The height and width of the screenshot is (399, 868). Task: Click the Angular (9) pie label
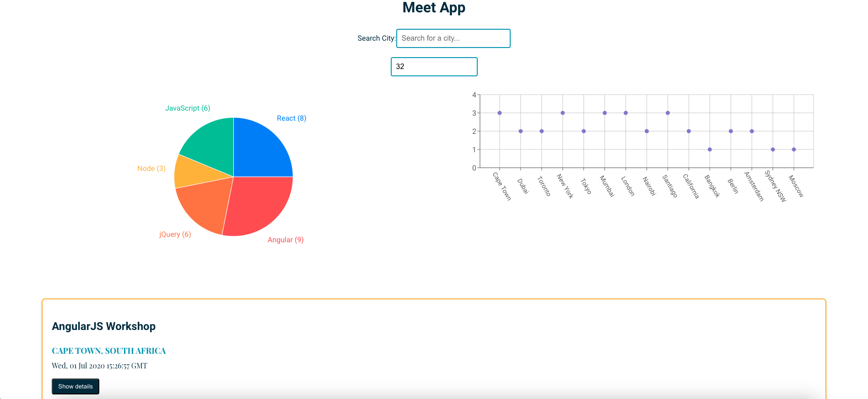coord(286,240)
